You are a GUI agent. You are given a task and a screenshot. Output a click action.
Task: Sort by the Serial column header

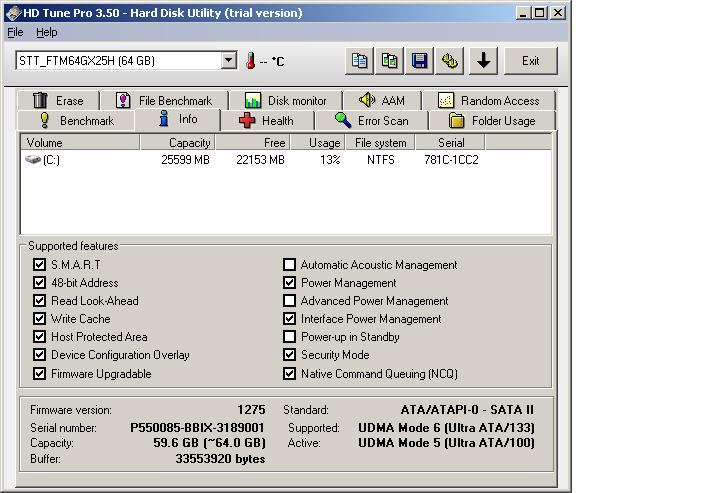pyautogui.click(x=450, y=142)
